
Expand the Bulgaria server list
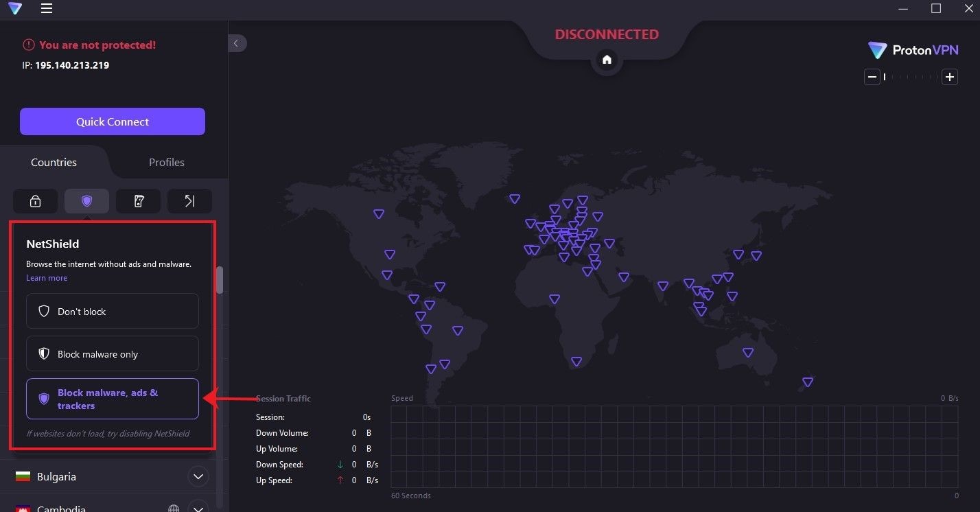tap(198, 476)
